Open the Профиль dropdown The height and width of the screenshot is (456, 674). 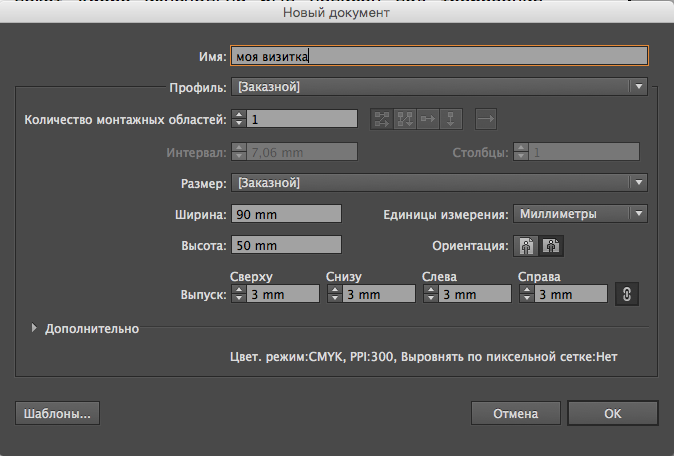coord(439,87)
